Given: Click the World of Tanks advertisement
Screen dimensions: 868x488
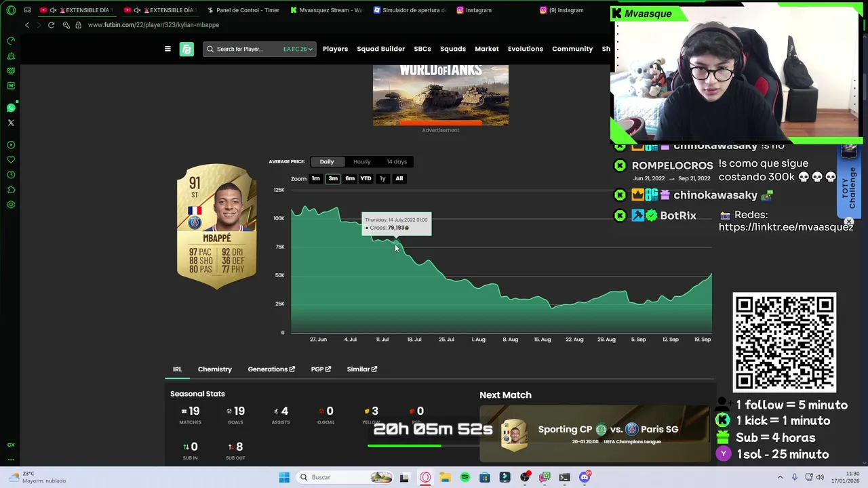Looking at the screenshot, I should tap(440, 95).
